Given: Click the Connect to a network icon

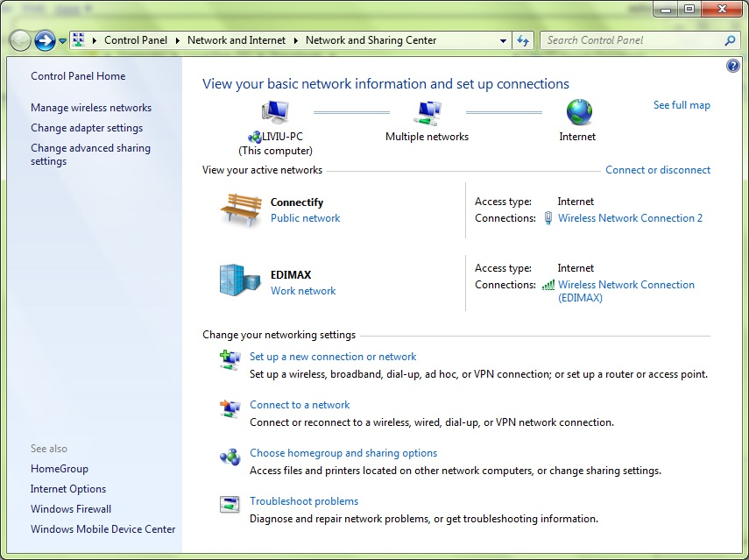Looking at the screenshot, I should (x=230, y=408).
